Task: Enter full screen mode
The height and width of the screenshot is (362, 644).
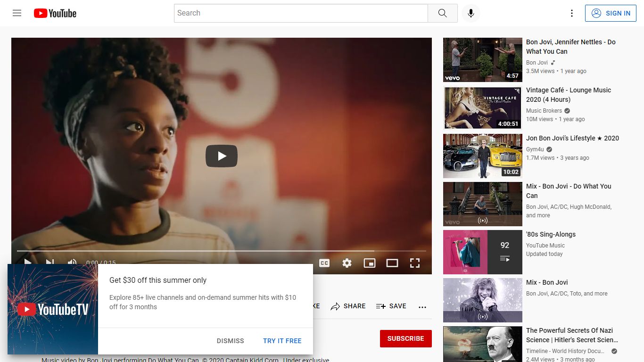Action: point(415,263)
